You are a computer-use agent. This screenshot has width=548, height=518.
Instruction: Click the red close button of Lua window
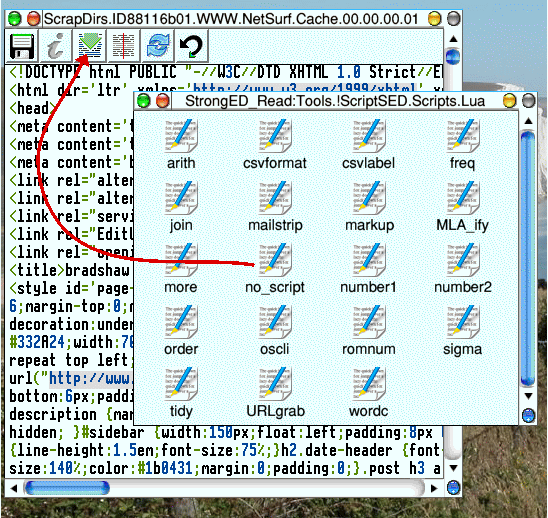click(163, 101)
